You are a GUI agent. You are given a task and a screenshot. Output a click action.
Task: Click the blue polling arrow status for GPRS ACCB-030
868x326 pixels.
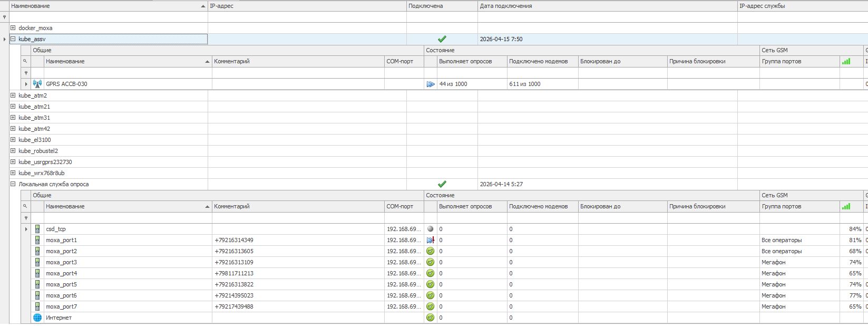pyautogui.click(x=431, y=84)
